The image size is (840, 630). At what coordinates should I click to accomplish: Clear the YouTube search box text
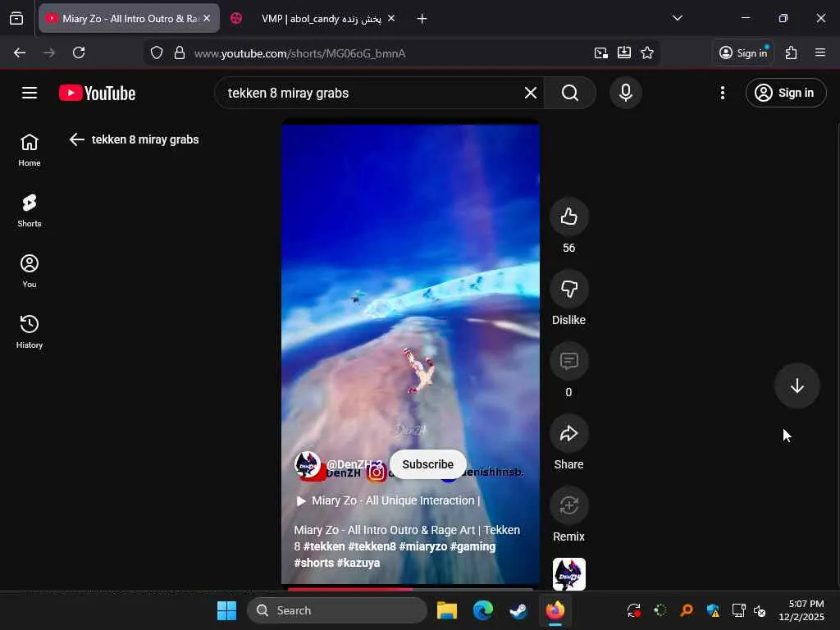(531, 93)
